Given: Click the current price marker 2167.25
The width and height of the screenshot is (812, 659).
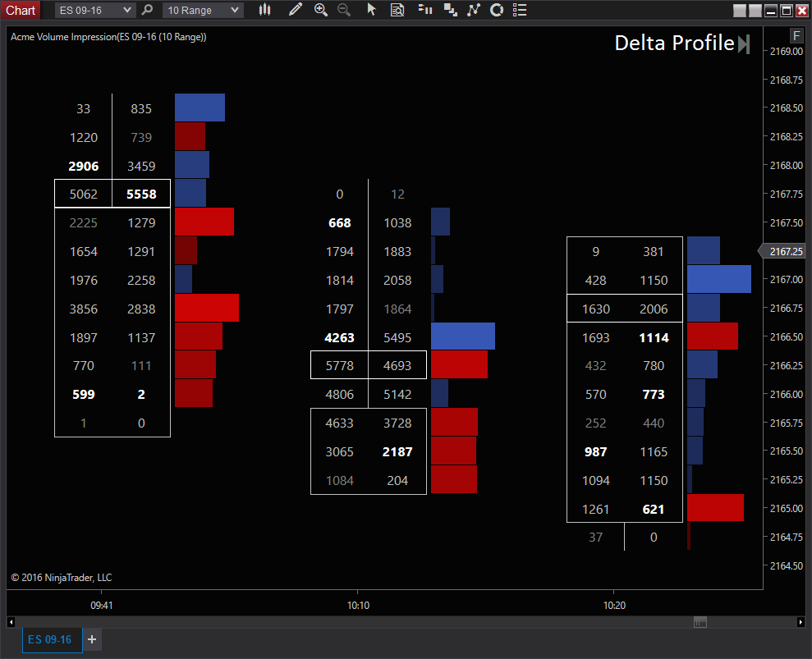Looking at the screenshot, I should pyautogui.click(x=782, y=252).
